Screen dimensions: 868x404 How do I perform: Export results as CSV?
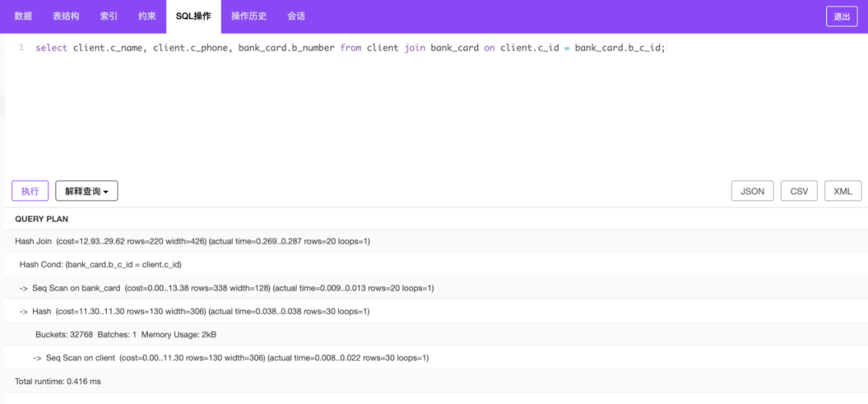(800, 191)
